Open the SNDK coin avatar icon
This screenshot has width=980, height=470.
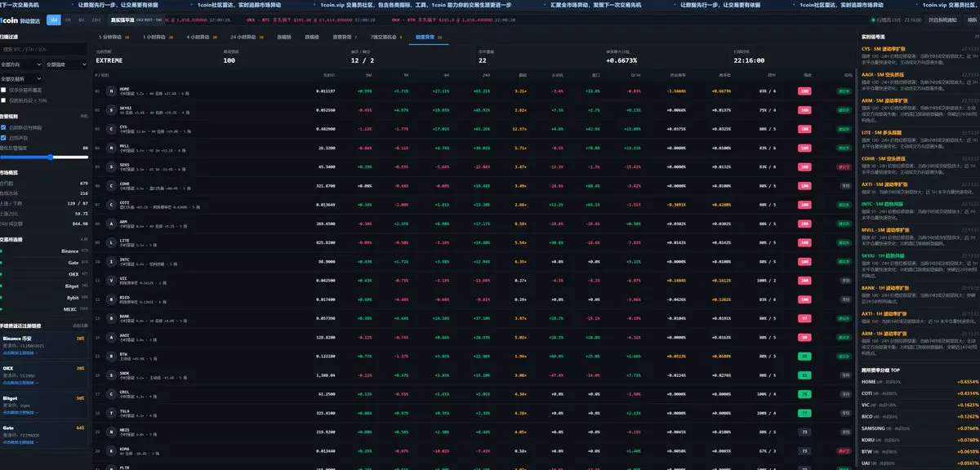(x=111, y=374)
